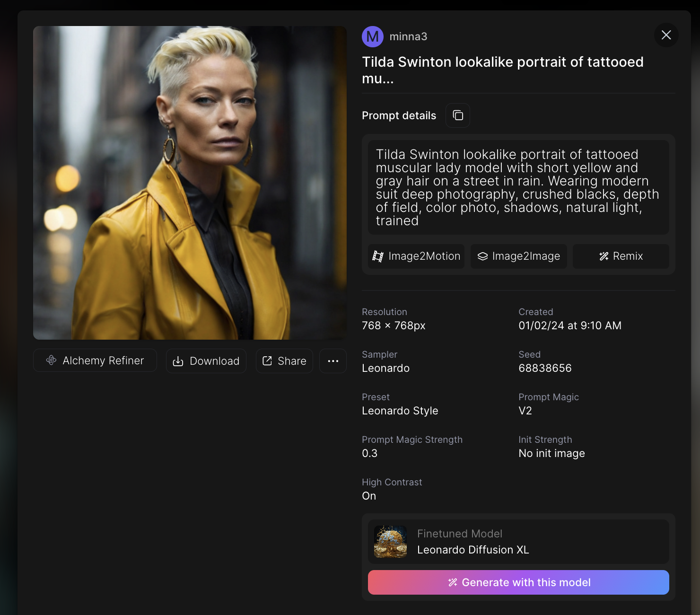700x615 pixels.
Task: Click the minna3 username link
Action: [408, 36]
